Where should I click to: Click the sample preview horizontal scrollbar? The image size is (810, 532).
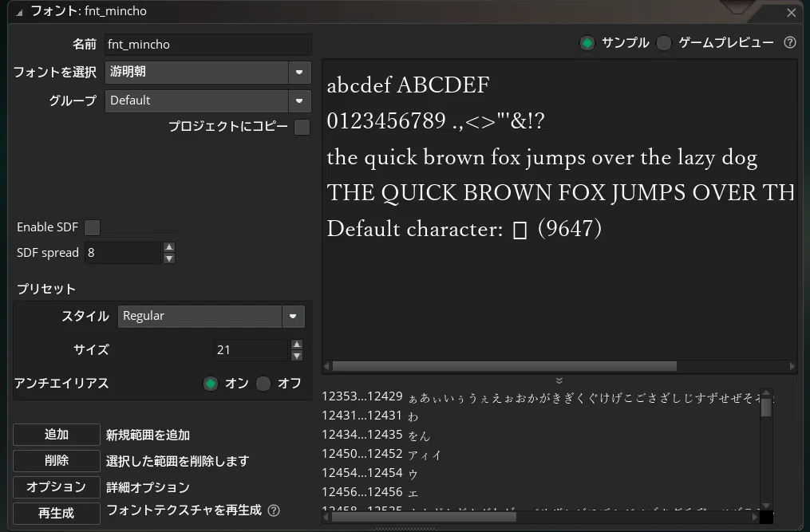pos(504,366)
